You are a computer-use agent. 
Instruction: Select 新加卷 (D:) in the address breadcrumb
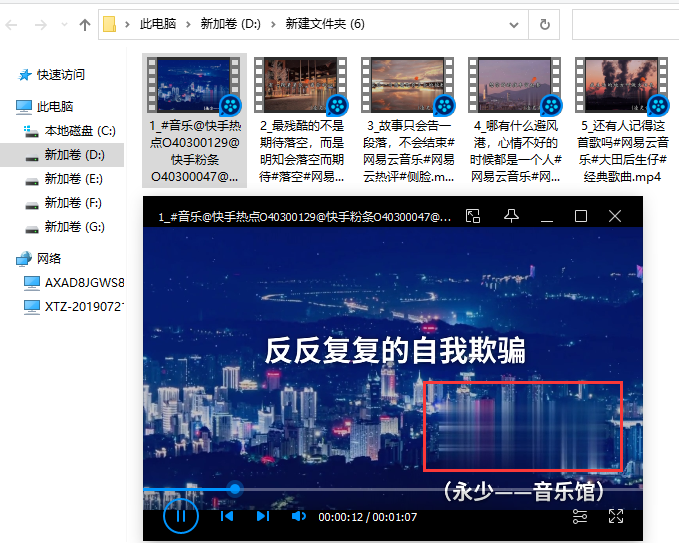point(230,24)
